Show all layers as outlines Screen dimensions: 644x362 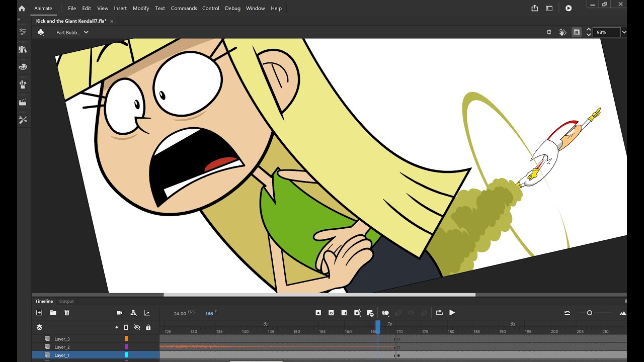[x=126, y=327]
